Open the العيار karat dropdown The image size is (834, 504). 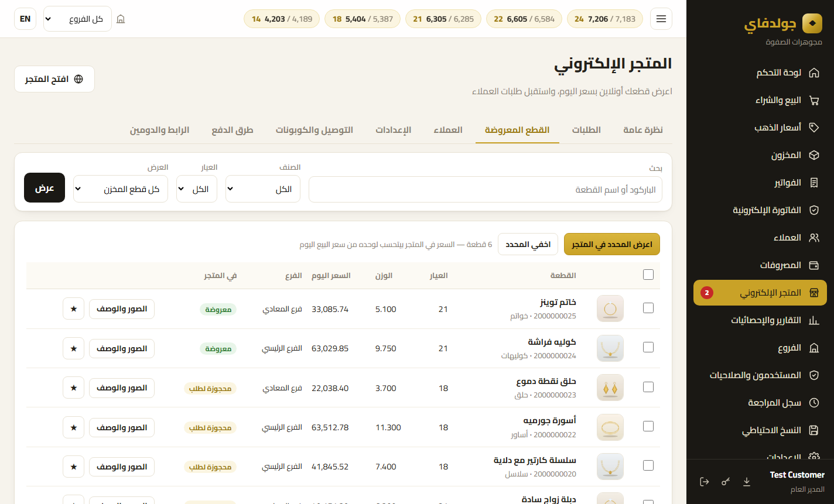[197, 189]
